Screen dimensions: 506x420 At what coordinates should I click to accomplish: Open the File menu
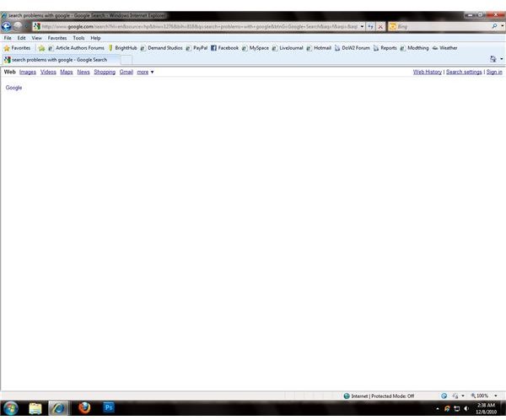[8, 38]
